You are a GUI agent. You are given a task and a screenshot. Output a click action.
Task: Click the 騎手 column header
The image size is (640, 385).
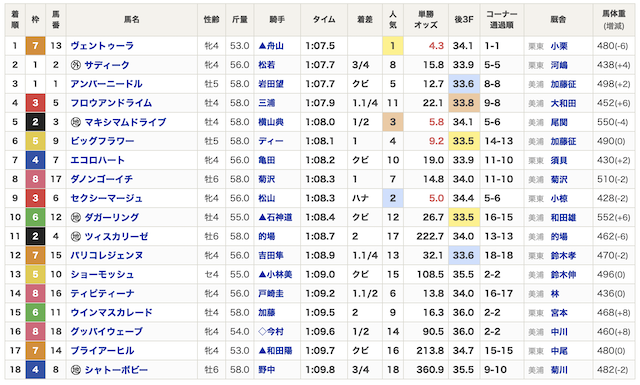277,19
